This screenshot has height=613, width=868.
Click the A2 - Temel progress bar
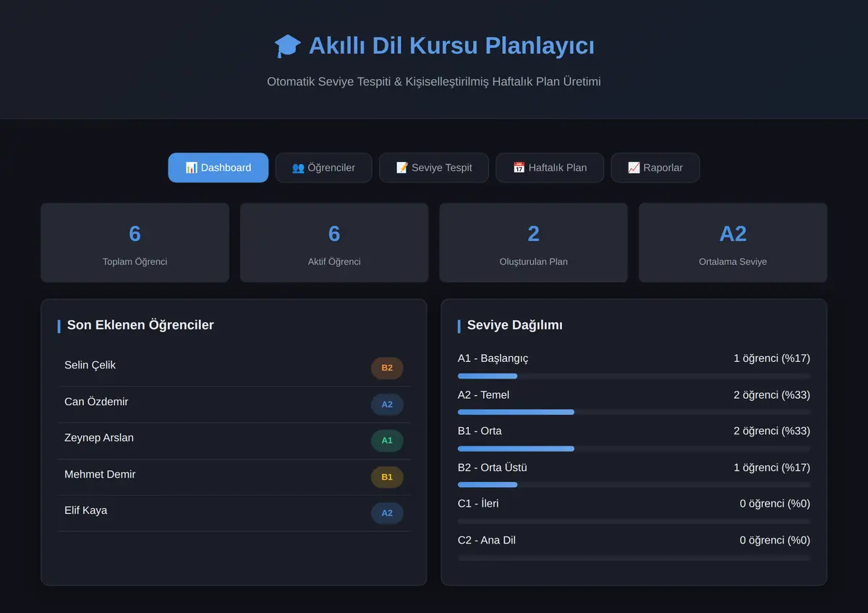[634, 412]
